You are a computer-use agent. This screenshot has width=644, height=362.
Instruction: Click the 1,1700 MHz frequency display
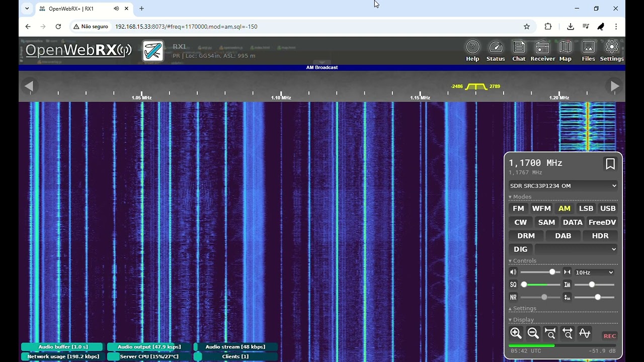point(535,163)
